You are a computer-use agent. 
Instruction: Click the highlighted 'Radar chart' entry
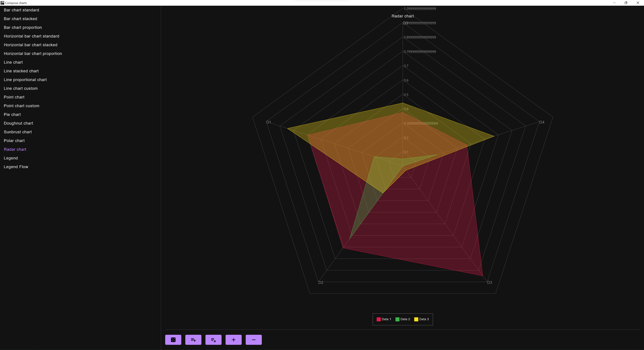click(x=15, y=149)
